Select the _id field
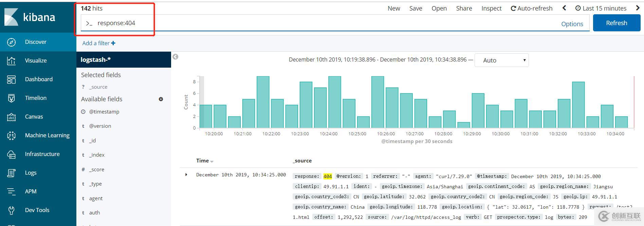This screenshot has width=644, height=226. click(x=92, y=141)
